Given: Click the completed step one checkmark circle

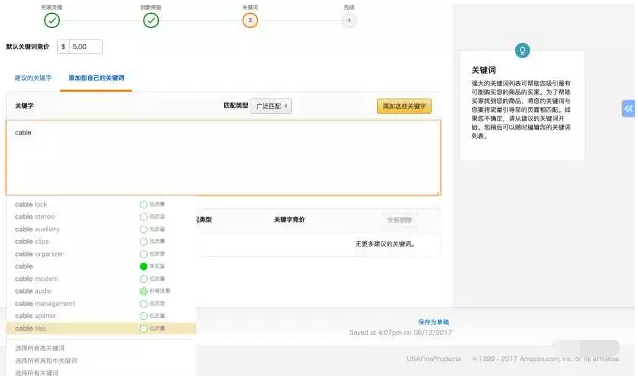Looking at the screenshot, I should click(52, 20).
